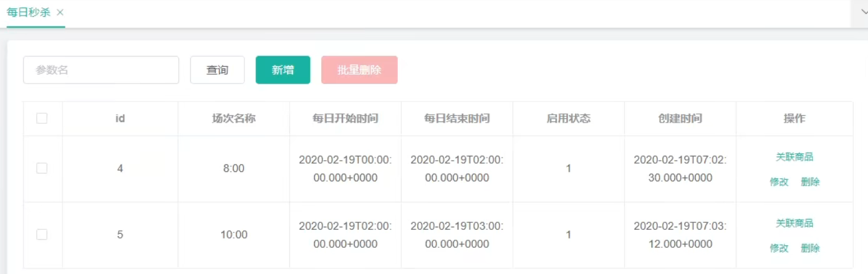Click 修改 for the 10:00 session
The width and height of the screenshot is (868, 274).
coord(779,248)
